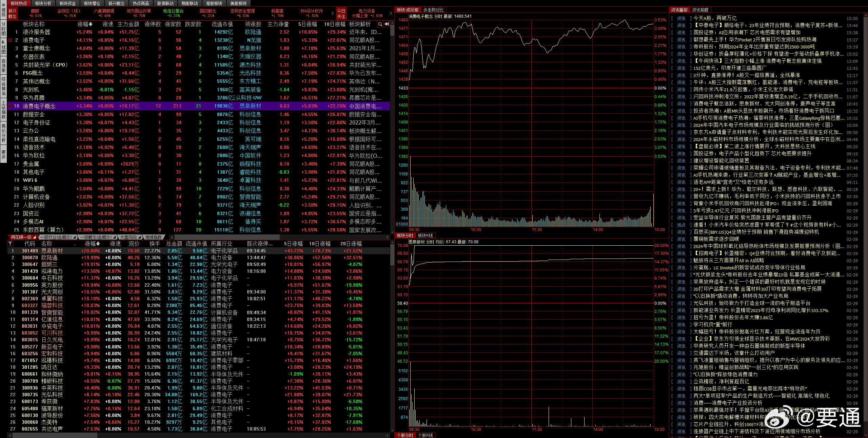Switch to the 板块资金 top tab

(x=67, y=3)
